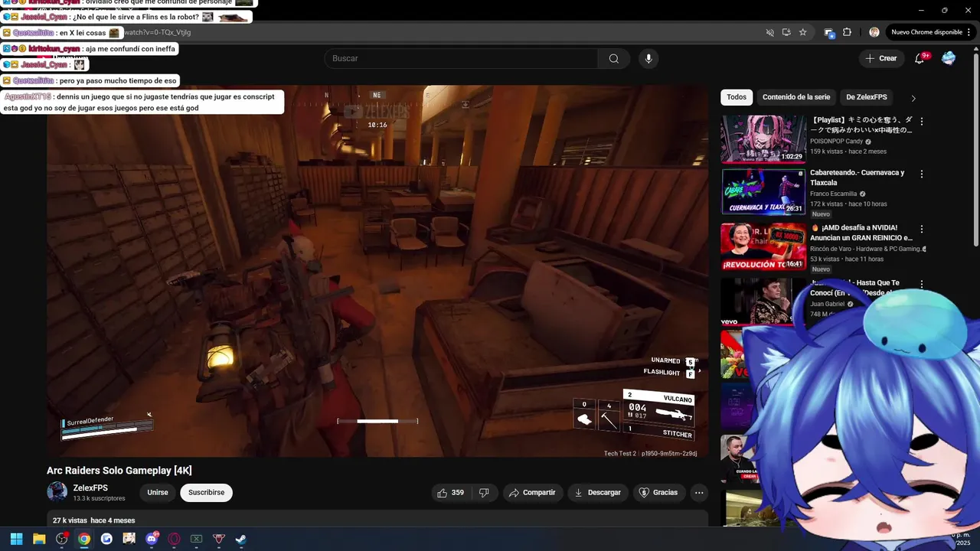Open more actions menu below the video
This screenshot has height=551, width=980.
[x=699, y=493]
